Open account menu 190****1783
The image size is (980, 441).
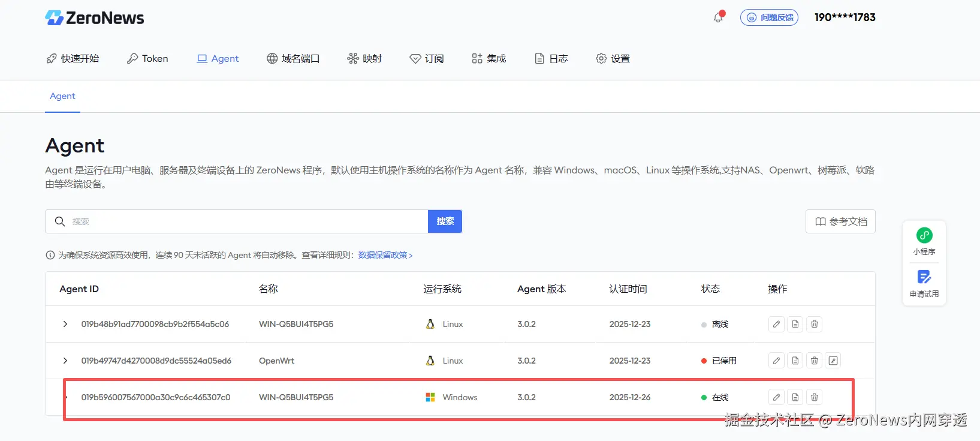pos(845,17)
